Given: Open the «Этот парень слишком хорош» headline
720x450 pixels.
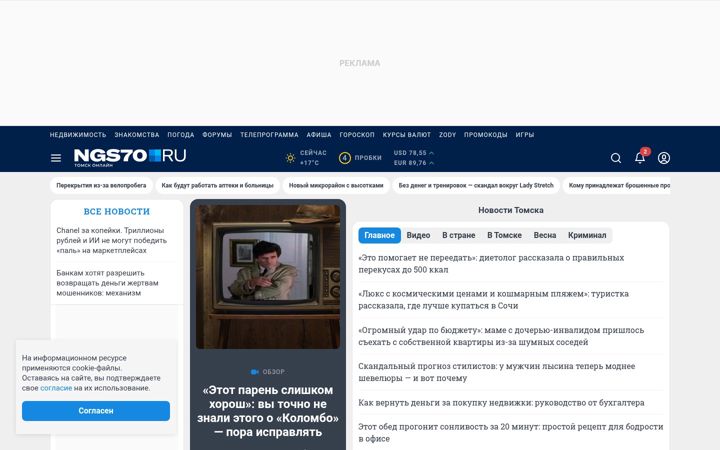Looking at the screenshot, I should coord(268,411).
